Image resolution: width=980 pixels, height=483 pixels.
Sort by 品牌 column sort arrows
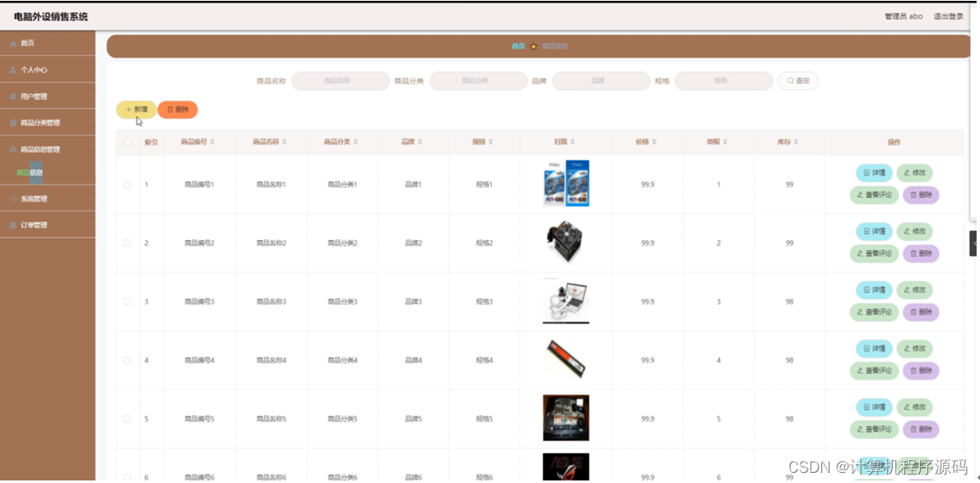pos(422,143)
